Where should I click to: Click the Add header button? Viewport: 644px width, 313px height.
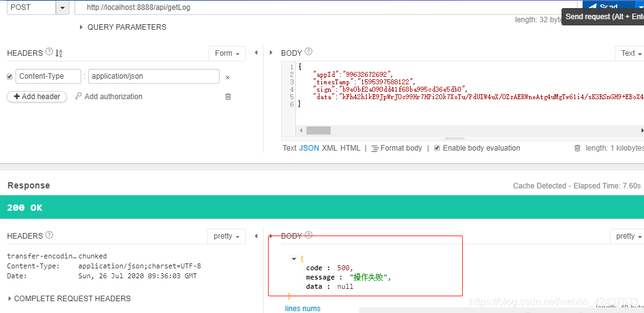point(37,97)
